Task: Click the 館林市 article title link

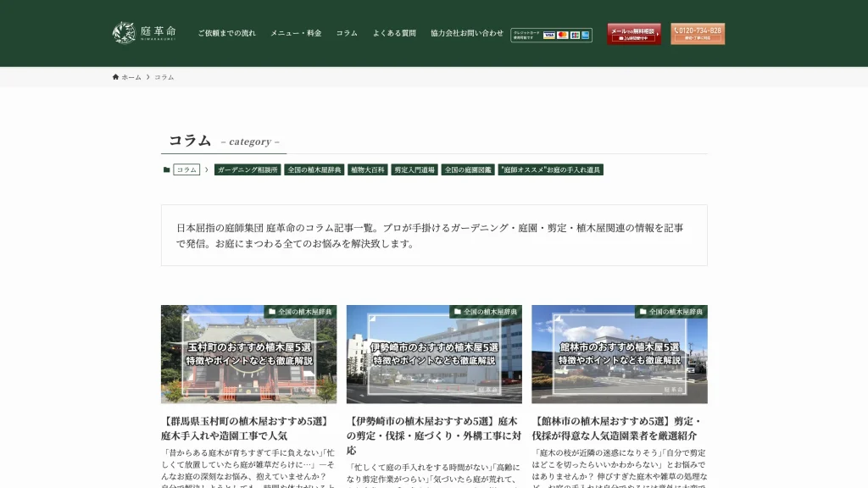Action: pyautogui.click(x=618, y=428)
